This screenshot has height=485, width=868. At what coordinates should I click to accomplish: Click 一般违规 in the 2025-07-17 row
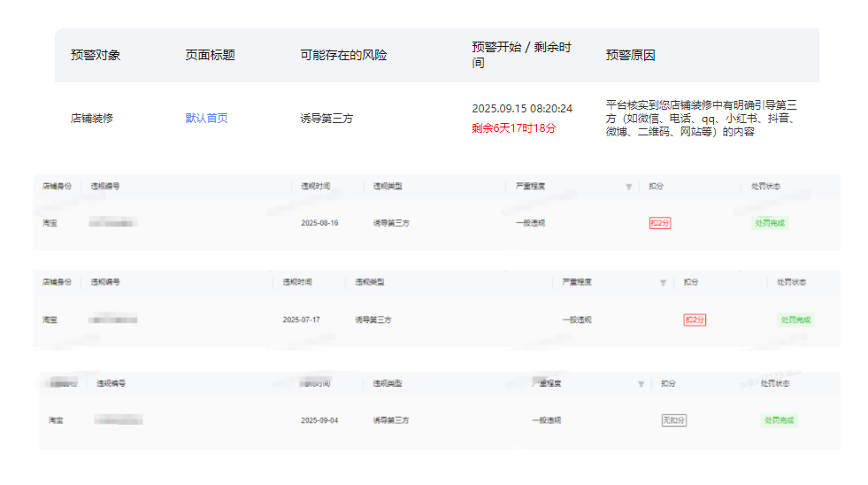click(x=577, y=320)
